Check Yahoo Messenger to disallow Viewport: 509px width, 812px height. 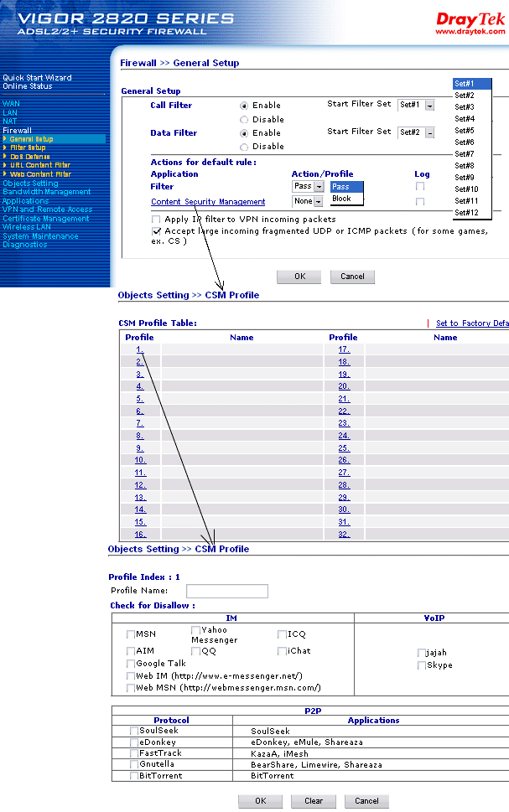click(x=195, y=630)
